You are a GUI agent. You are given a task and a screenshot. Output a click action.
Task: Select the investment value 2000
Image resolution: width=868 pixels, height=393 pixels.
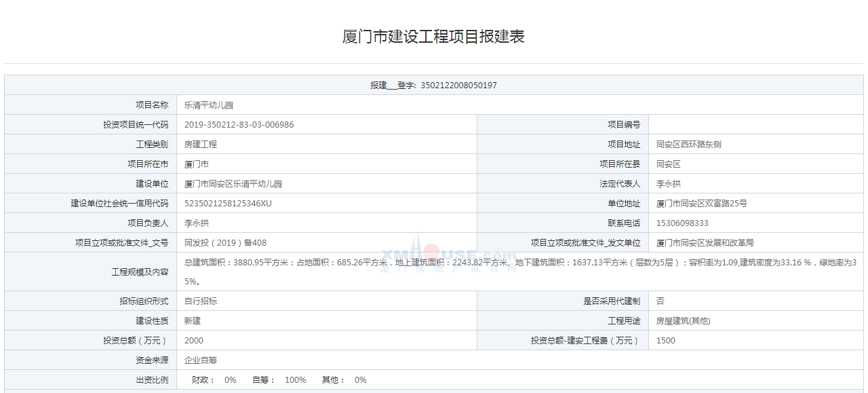click(194, 341)
